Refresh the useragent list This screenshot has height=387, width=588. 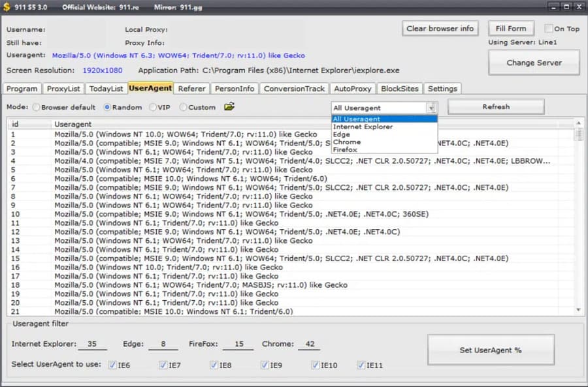click(x=496, y=107)
